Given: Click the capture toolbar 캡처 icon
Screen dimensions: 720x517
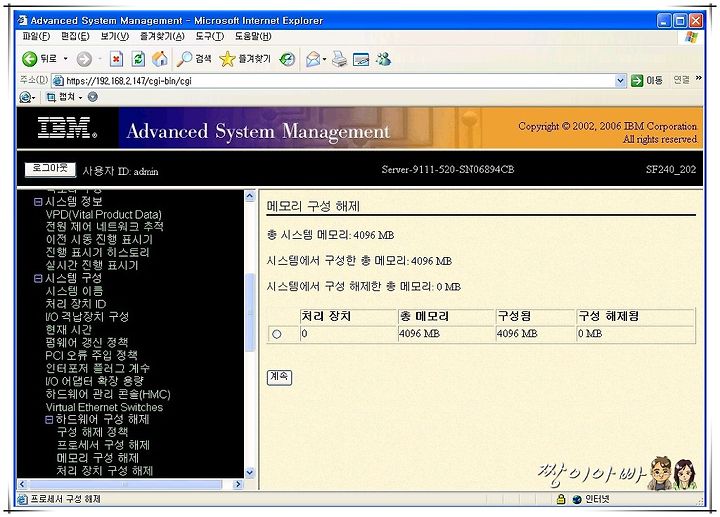Looking at the screenshot, I should pos(51,97).
